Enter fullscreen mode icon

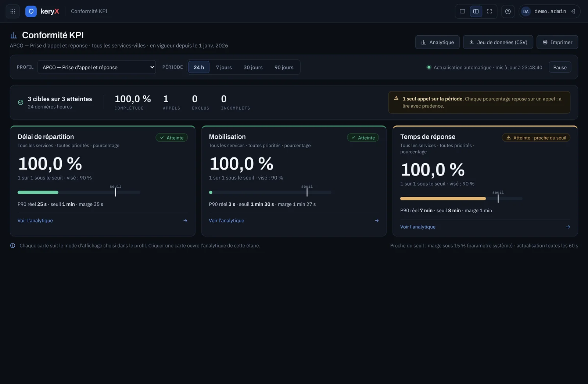point(489,11)
